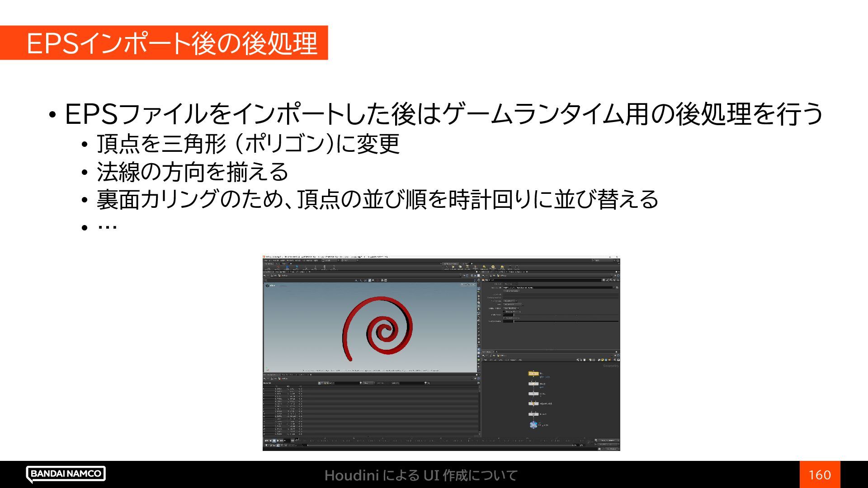The height and width of the screenshot is (488, 868).
Task: Open the File Mode dropdown at parameters top
Action: [x=509, y=284]
